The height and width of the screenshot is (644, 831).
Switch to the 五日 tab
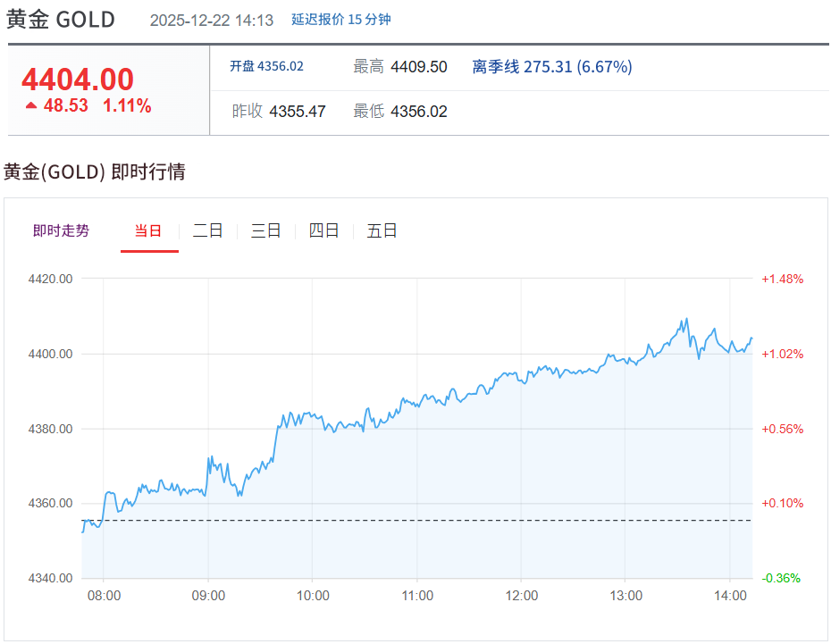coord(382,230)
